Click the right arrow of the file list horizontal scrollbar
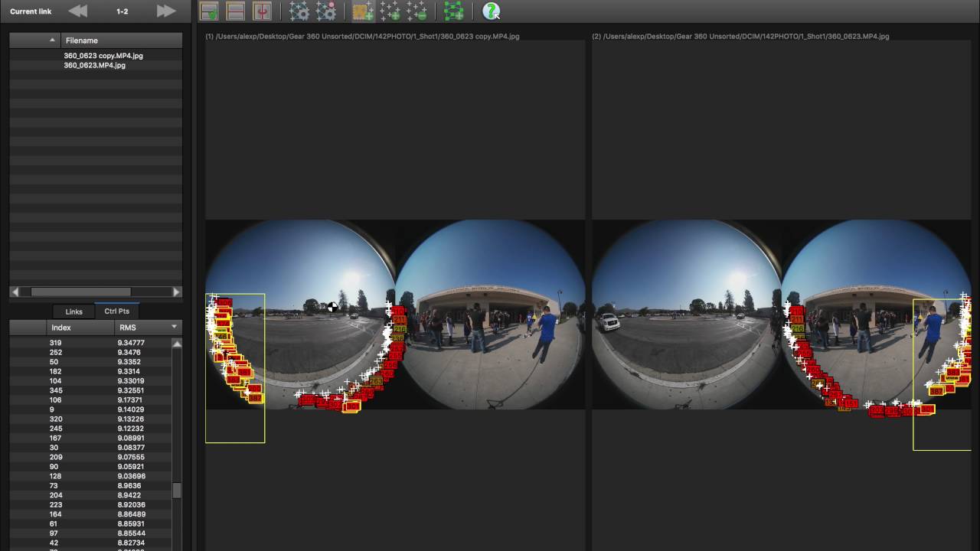 177,292
